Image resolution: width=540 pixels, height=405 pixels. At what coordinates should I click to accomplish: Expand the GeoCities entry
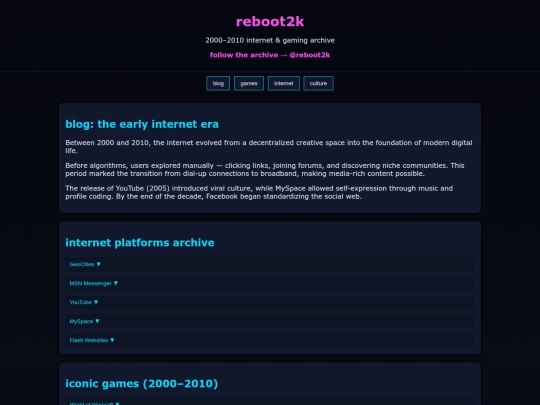pyautogui.click(x=270, y=264)
